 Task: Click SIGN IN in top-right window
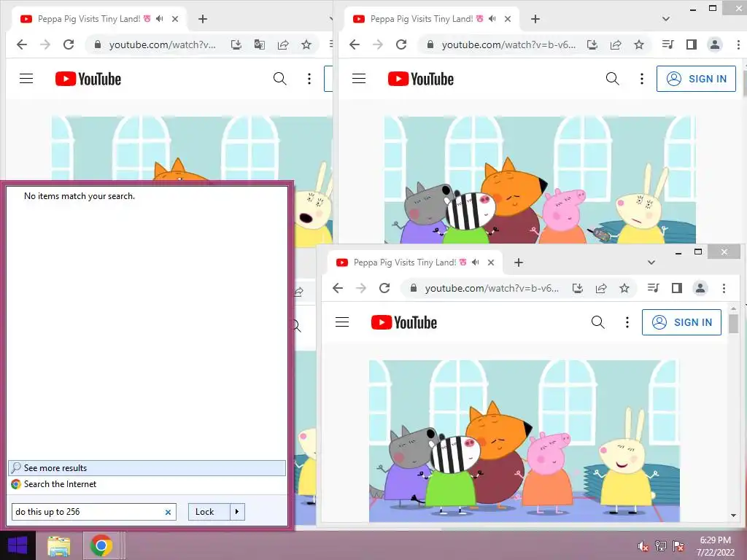pos(696,79)
